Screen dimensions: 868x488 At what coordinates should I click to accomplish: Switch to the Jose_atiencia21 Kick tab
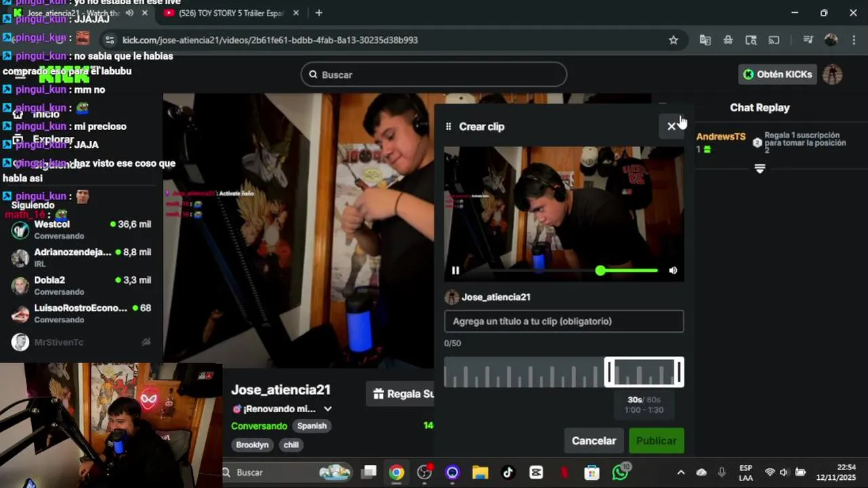coord(73,13)
